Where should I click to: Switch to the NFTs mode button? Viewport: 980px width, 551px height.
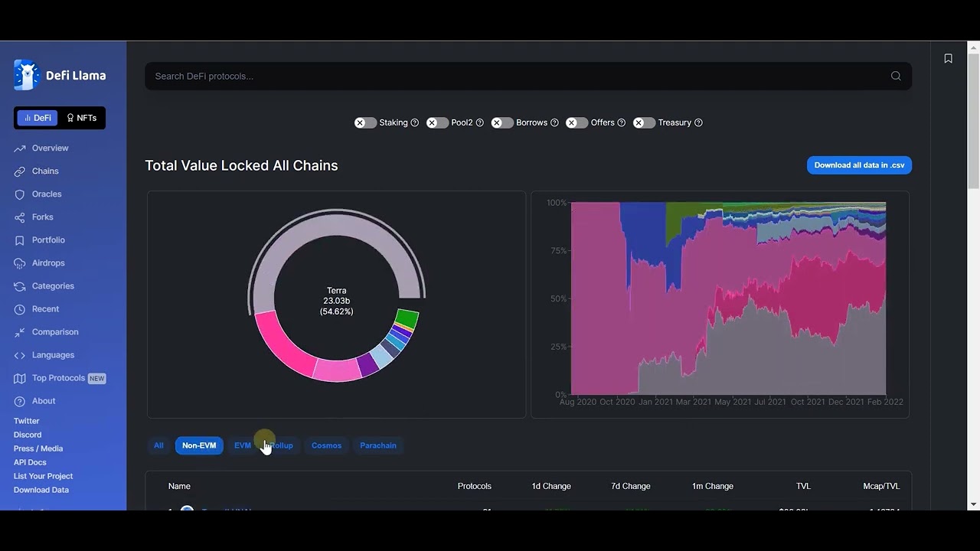[81, 118]
